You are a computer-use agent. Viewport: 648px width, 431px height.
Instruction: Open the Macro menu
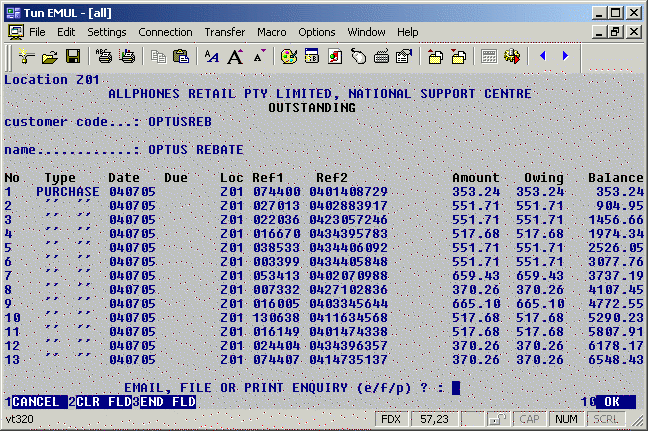[272, 32]
